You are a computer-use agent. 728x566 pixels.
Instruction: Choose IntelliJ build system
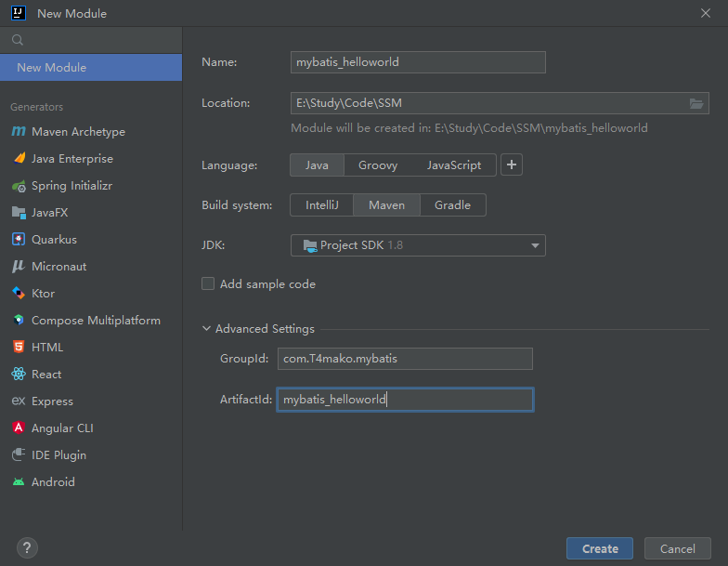click(321, 204)
